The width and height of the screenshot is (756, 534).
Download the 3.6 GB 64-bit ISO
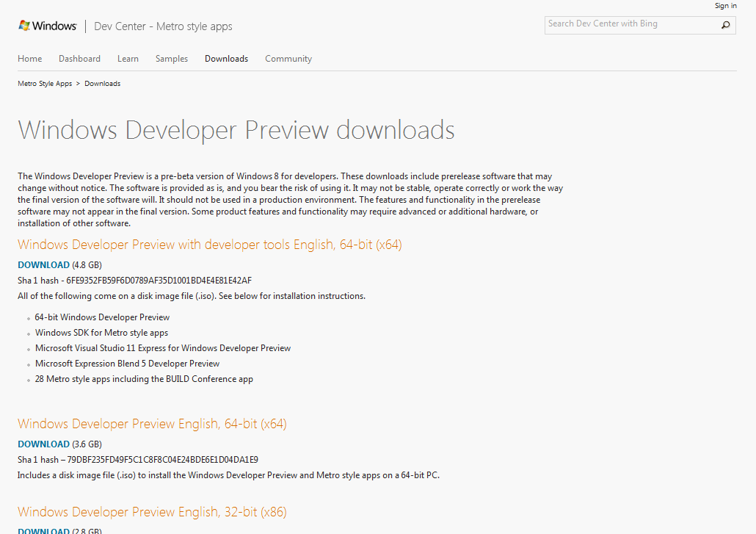43,444
